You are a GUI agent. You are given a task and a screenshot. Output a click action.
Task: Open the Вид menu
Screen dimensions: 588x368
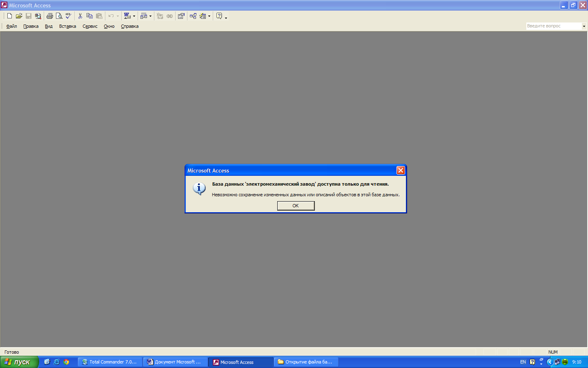point(49,26)
